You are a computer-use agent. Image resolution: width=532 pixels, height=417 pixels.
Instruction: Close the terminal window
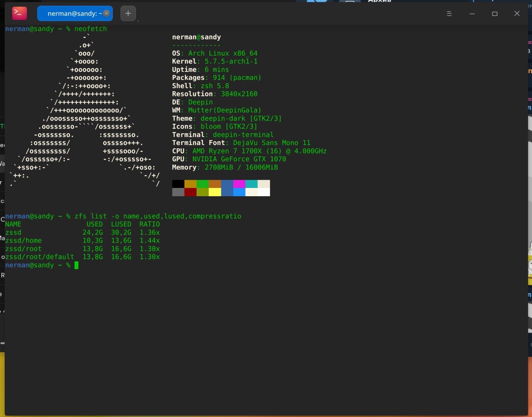pyautogui.click(x=517, y=14)
